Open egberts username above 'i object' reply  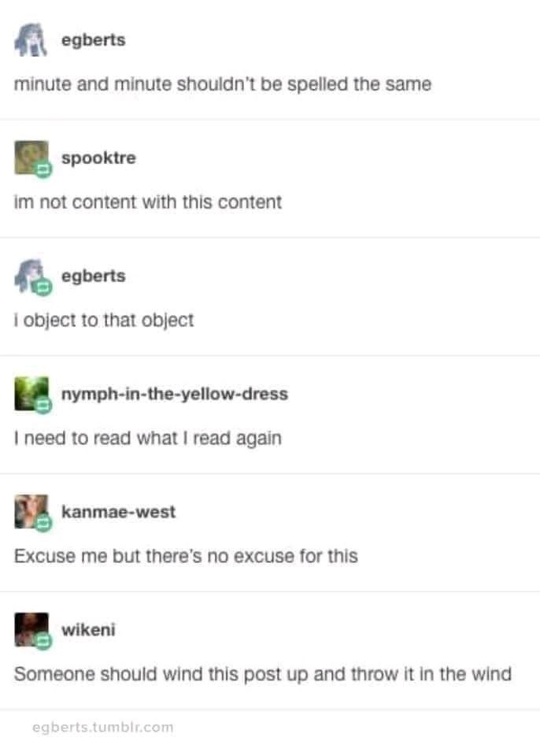(x=94, y=276)
